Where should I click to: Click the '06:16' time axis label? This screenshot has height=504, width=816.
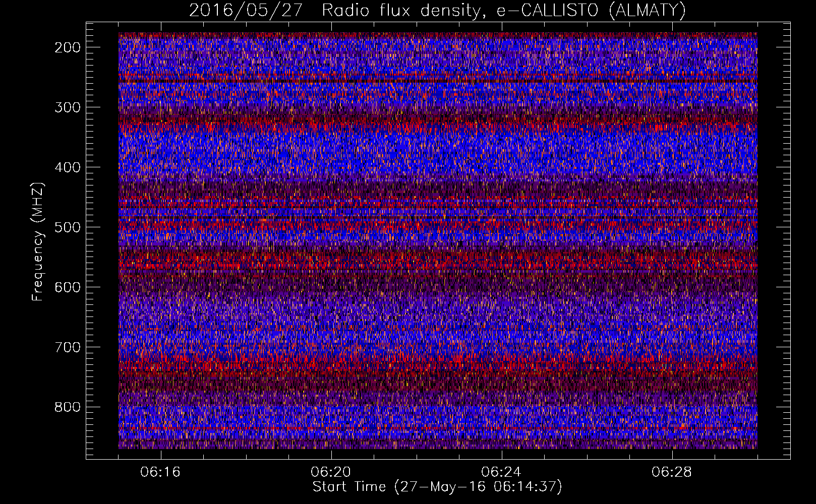160,472
